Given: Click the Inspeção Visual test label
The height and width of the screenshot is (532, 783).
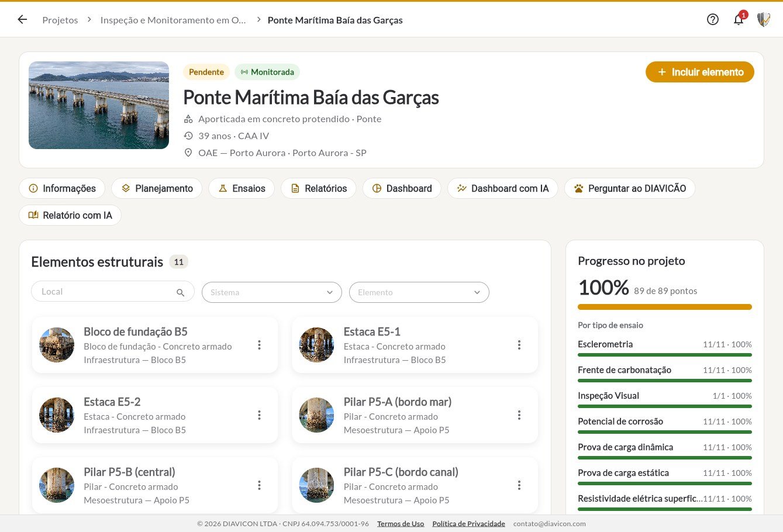Looking at the screenshot, I should [609, 396].
